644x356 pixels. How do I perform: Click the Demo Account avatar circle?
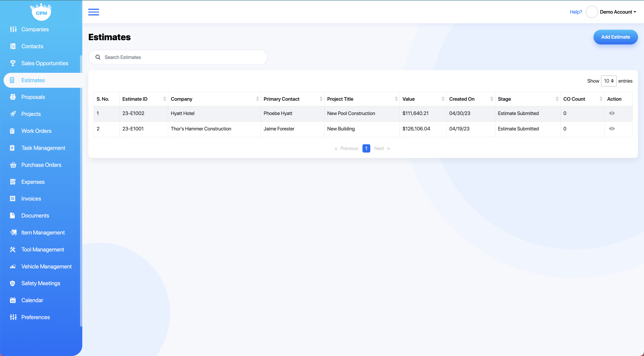[x=592, y=12]
